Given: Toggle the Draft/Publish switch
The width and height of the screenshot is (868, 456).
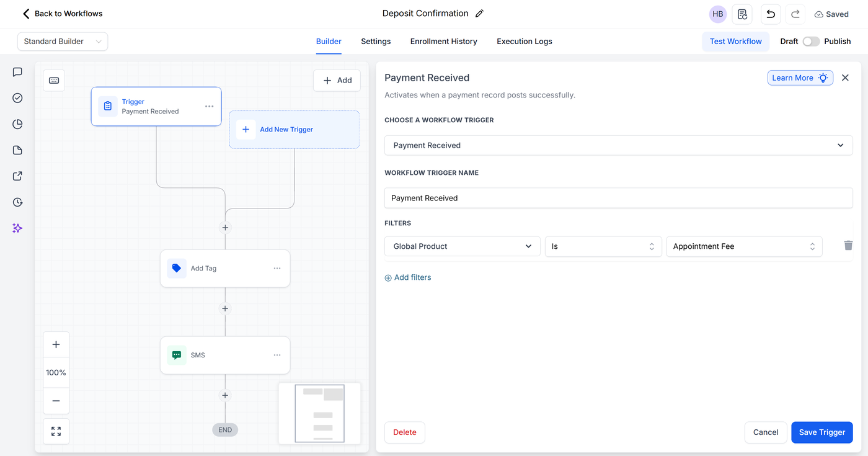Looking at the screenshot, I should pos(811,42).
